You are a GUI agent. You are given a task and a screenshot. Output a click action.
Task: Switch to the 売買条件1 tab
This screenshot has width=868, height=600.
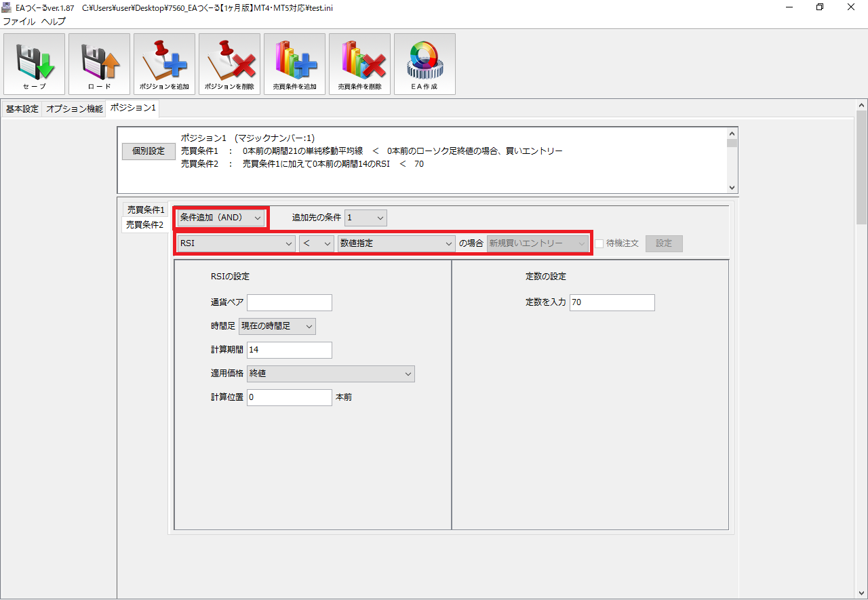coord(146,210)
